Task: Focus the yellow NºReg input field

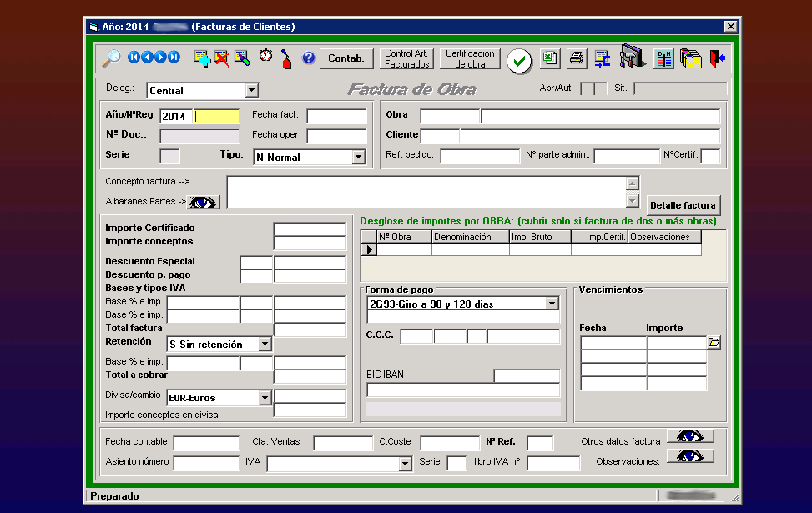Action: coord(216,116)
